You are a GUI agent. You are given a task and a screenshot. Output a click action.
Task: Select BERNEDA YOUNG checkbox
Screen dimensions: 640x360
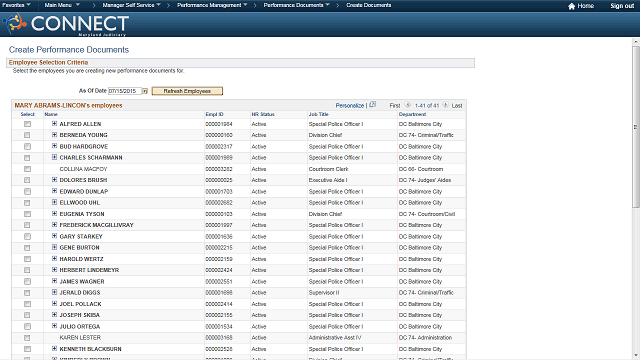coord(27,135)
